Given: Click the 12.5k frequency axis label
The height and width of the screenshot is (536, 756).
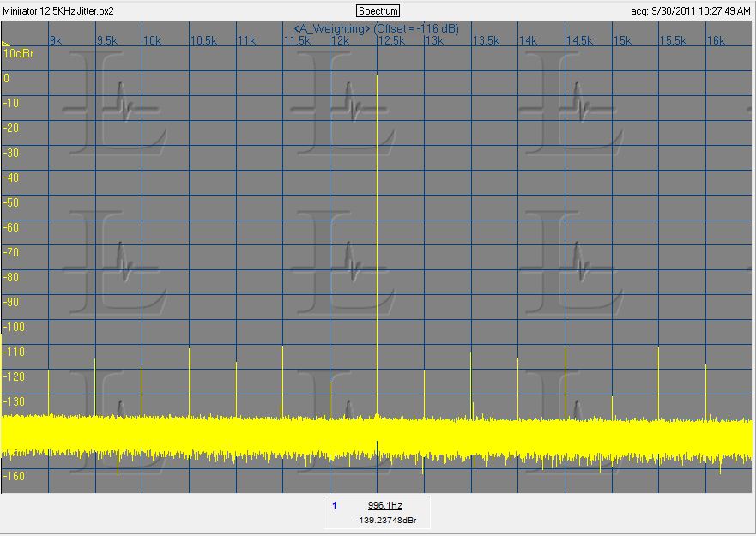Looking at the screenshot, I should 392,41.
